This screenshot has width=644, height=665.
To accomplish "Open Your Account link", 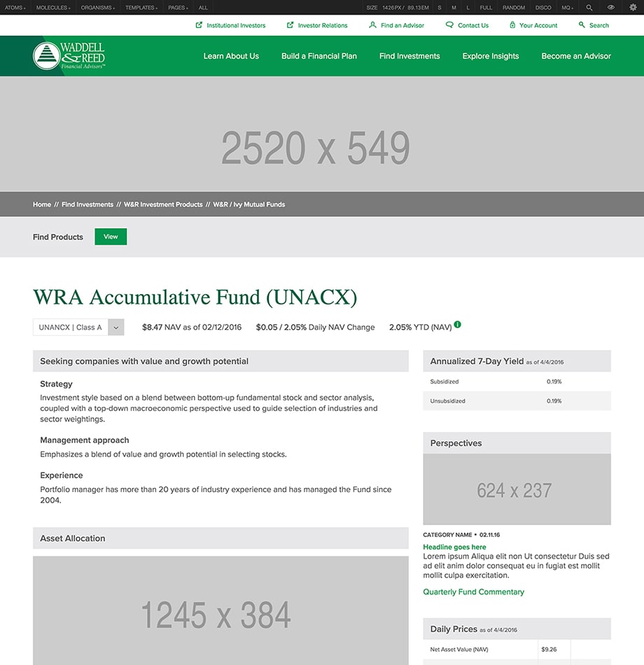I will pos(538,25).
